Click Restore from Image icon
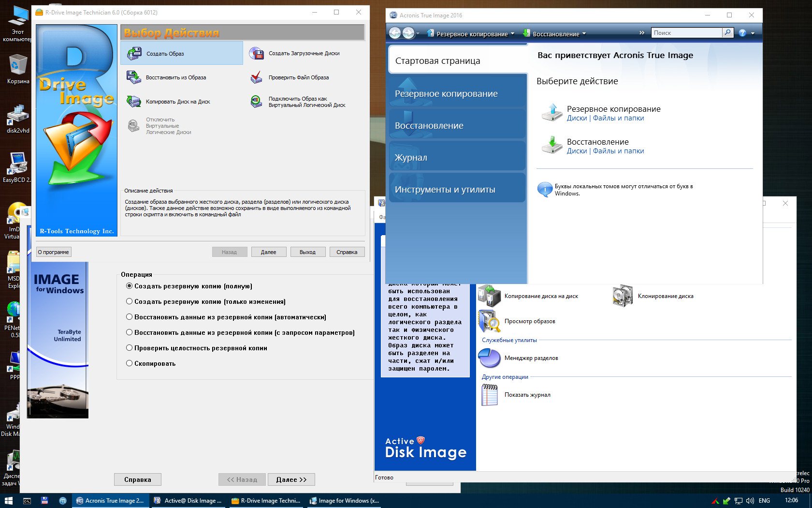Screen dimensions: 812x508 tap(134, 77)
